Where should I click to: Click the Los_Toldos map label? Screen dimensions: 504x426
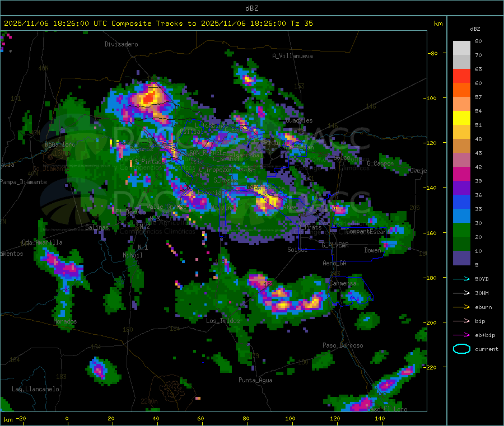[x=223, y=321]
